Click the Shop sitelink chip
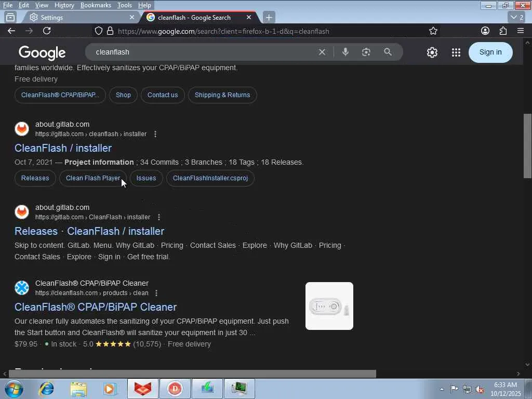Screen dimensions: 532x399 point(123,95)
